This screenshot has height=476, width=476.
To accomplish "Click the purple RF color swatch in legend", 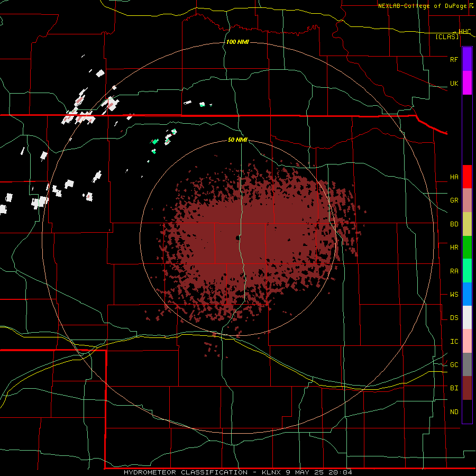I will click(467, 59).
